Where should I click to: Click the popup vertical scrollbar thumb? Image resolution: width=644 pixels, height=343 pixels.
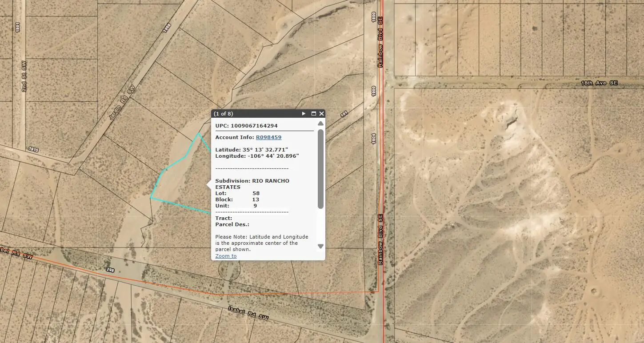coord(320,169)
